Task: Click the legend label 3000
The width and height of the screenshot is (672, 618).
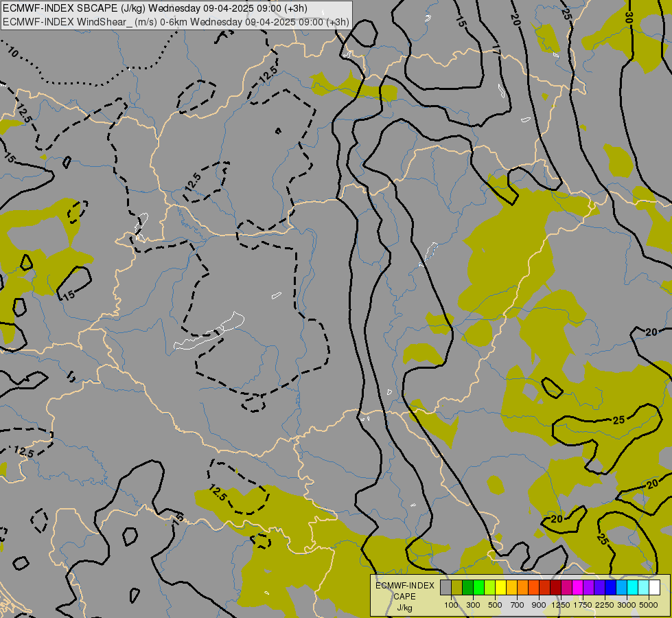Action: (x=627, y=605)
